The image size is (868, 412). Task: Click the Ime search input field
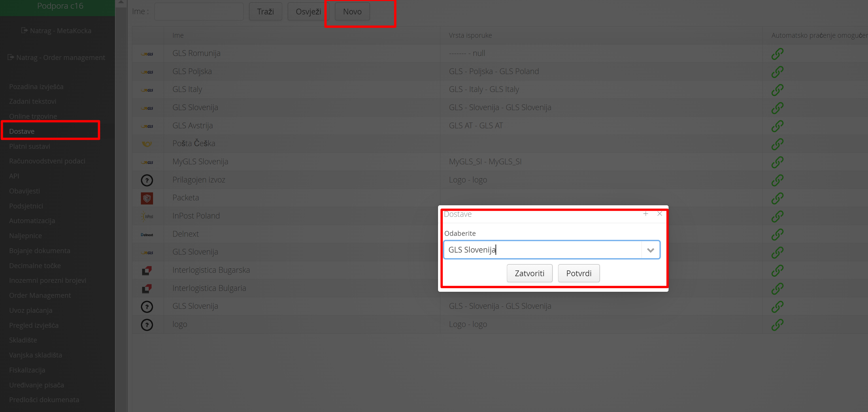pos(199,12)
